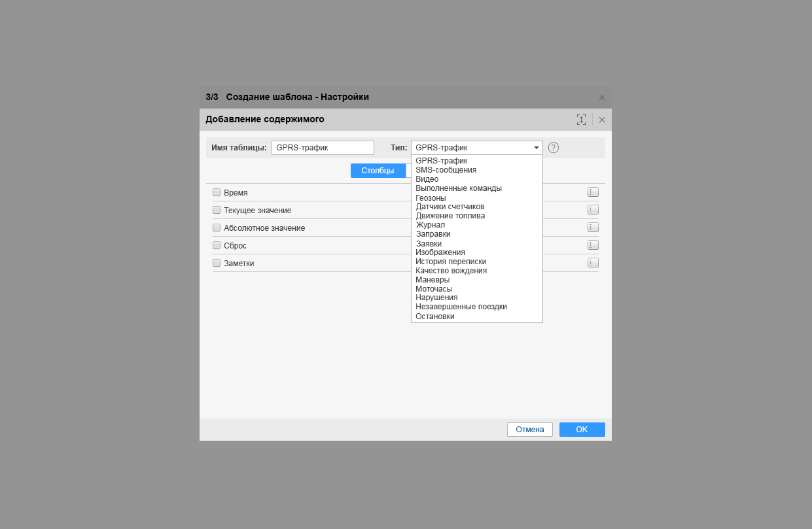The image size is (812, 529).
Task: Tick the Текущее значение checkbox
Action: point(217,210)
